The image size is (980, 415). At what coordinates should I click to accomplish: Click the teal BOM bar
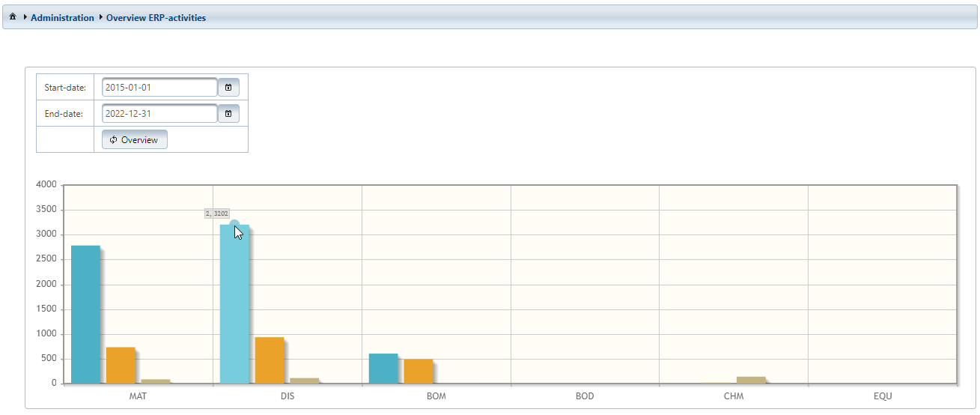(383, 369)
